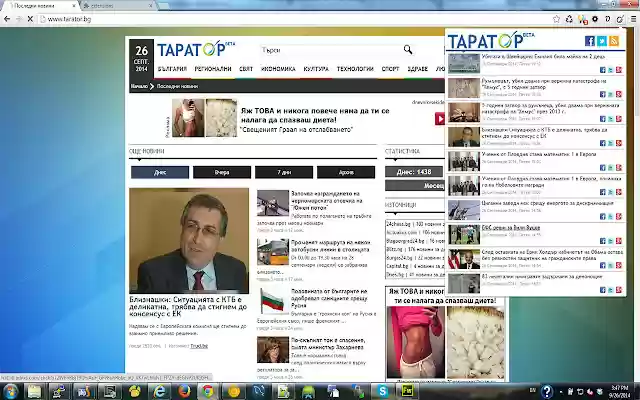Click the Tarator extension icon with badge
The image size is (640, 400).
pyautogui.click(x=582, y=19)
